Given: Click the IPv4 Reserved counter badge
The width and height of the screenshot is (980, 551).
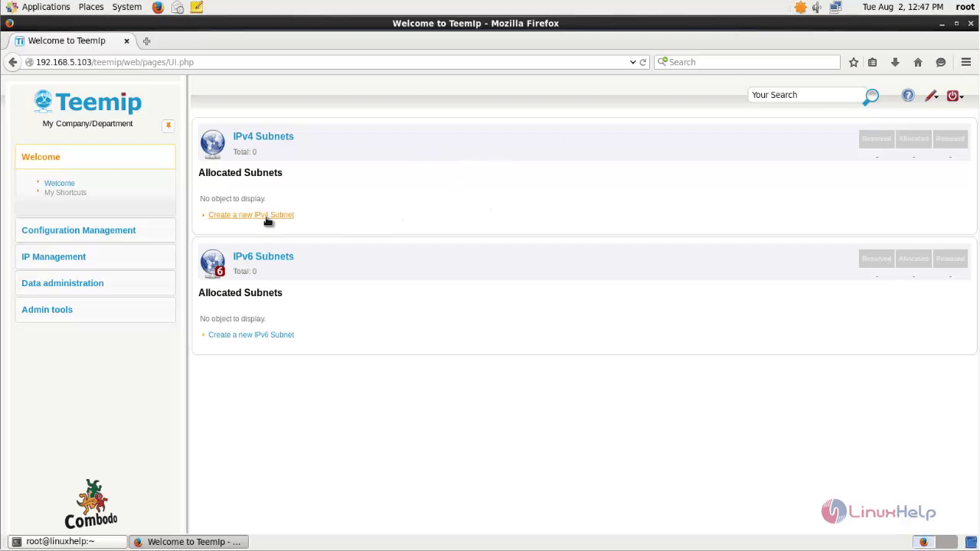Looking at the screenshot, I should (877, 139).
